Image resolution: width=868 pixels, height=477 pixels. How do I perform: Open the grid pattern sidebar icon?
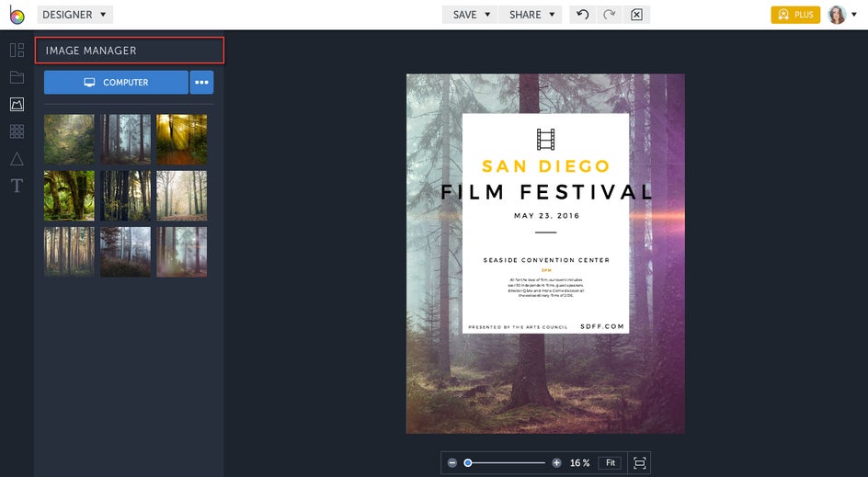point(17,131)
